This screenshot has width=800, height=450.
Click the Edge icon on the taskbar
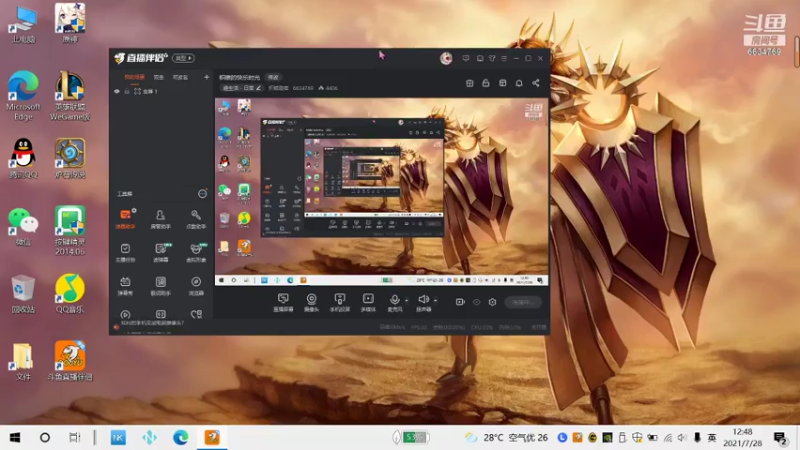coord(180,438)
